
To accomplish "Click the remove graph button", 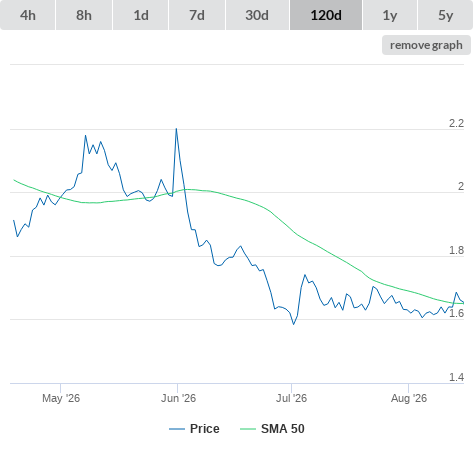I will pyautogui.click(x=426, y=45).
